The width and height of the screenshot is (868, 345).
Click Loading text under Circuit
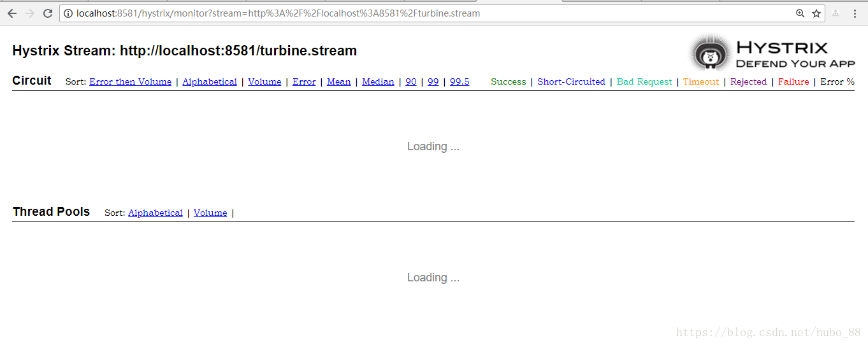433,146
